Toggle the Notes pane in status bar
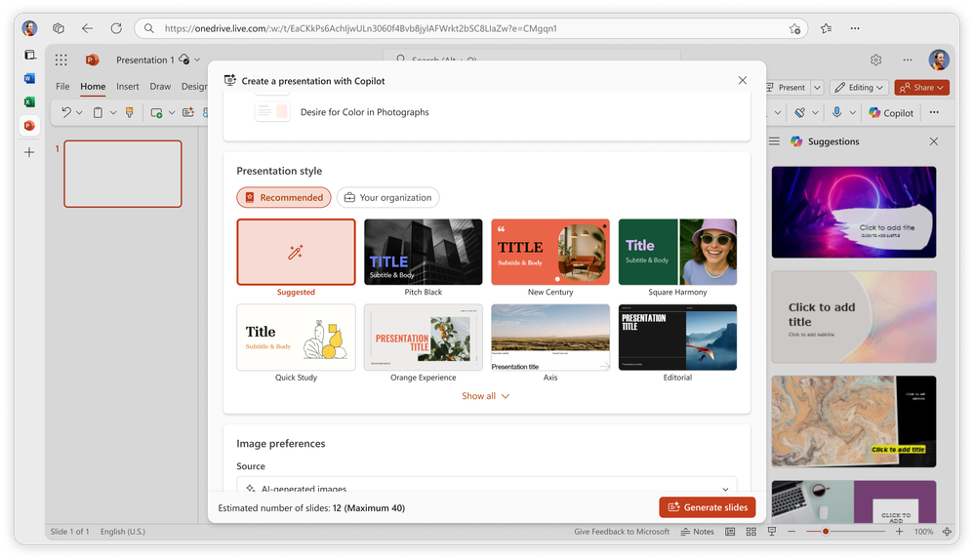This screenshot has height=560, width=974. coord(698,532)
